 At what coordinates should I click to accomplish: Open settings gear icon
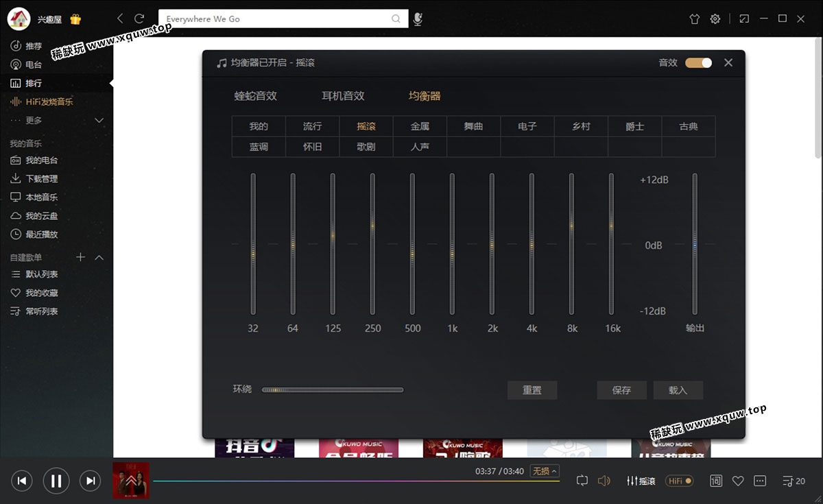715,19
